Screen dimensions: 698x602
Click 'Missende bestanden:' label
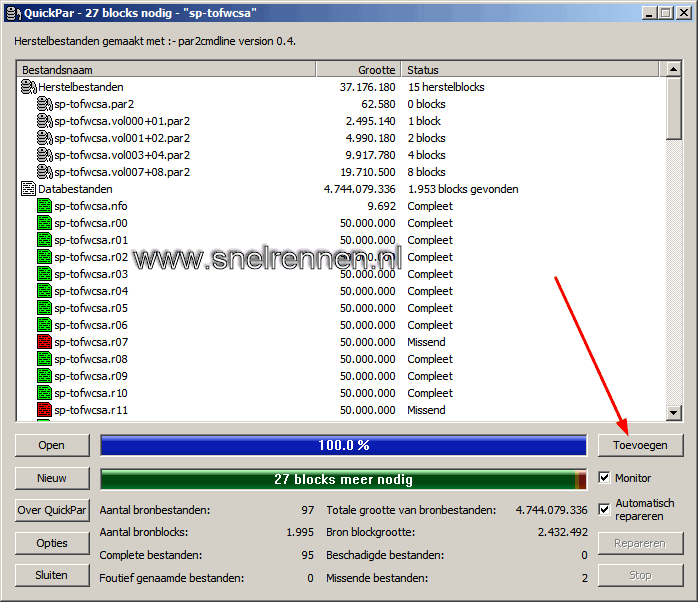377,578
